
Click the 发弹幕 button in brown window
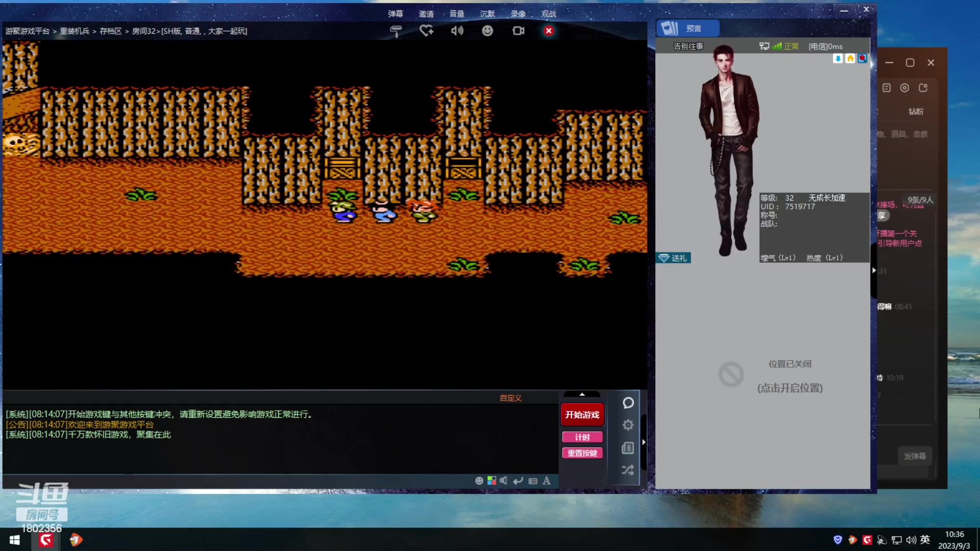pyautogui.click(x=915, y=456)
